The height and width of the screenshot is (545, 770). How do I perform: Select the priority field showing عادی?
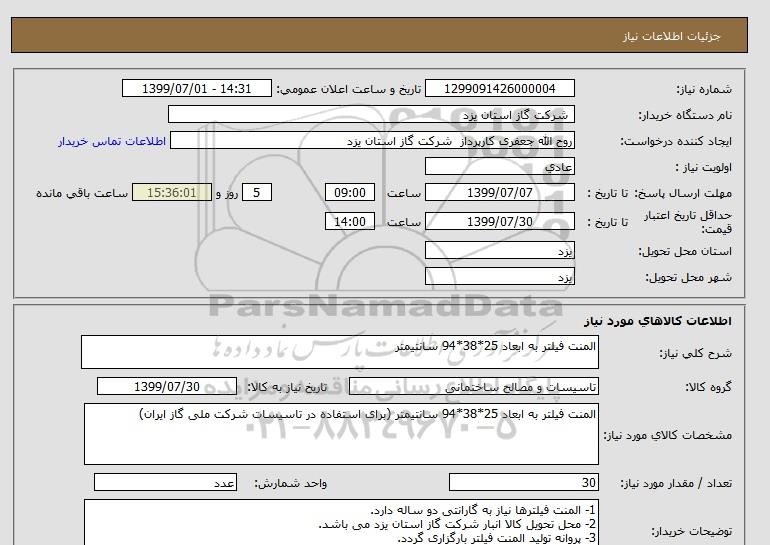(499, 166)
